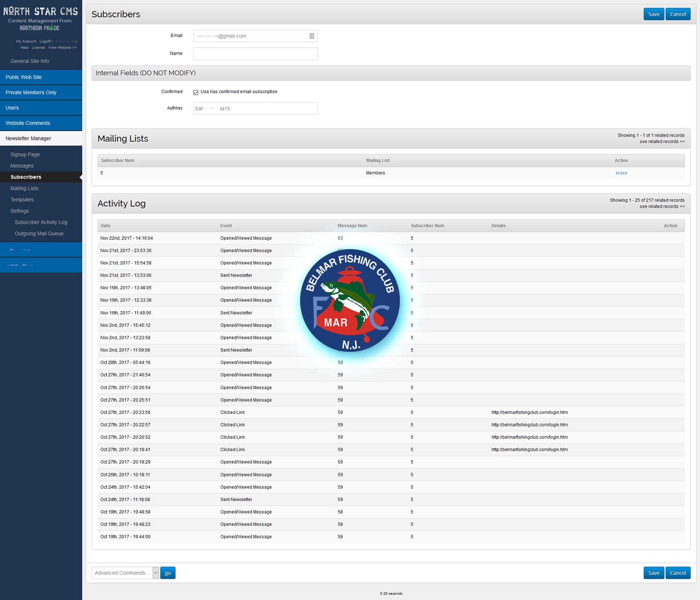Screen dimensions: 700x600
Task: Open the Website Comments section
Action: pyautogui.click(x=41, y=123)
